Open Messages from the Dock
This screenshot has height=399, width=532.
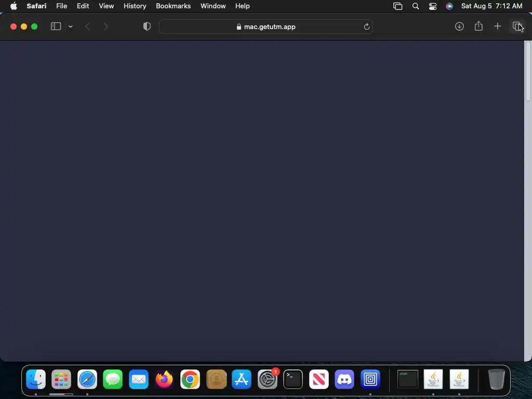click(x=113, y=379)
